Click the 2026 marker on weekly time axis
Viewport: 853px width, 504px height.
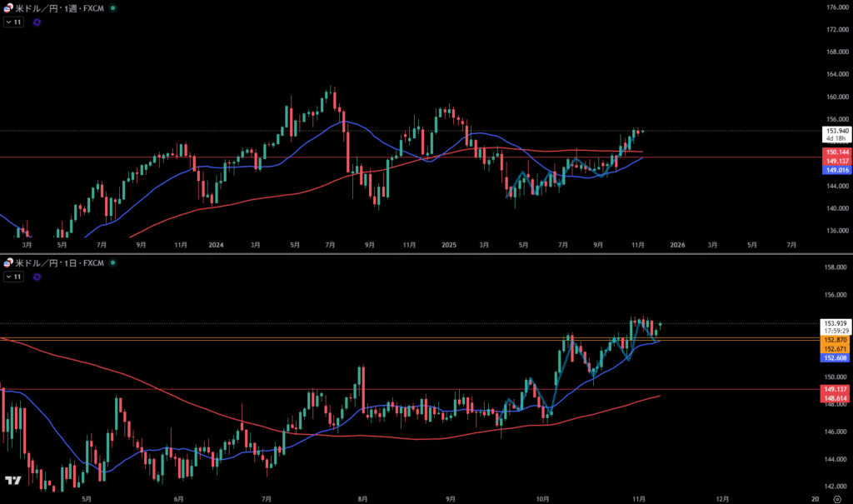(x=677, y=245)
